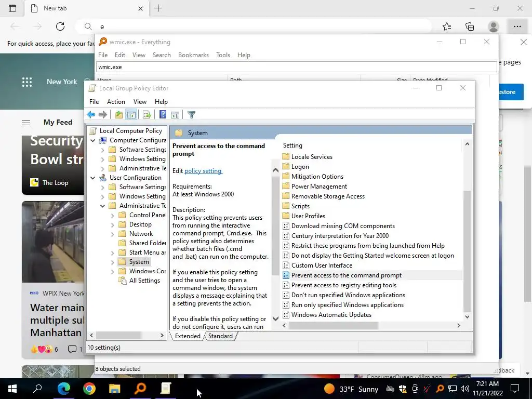Select Windows Automatic Updates setting
The height and width of the screenshot is (399, 532).
coord(331,315)
